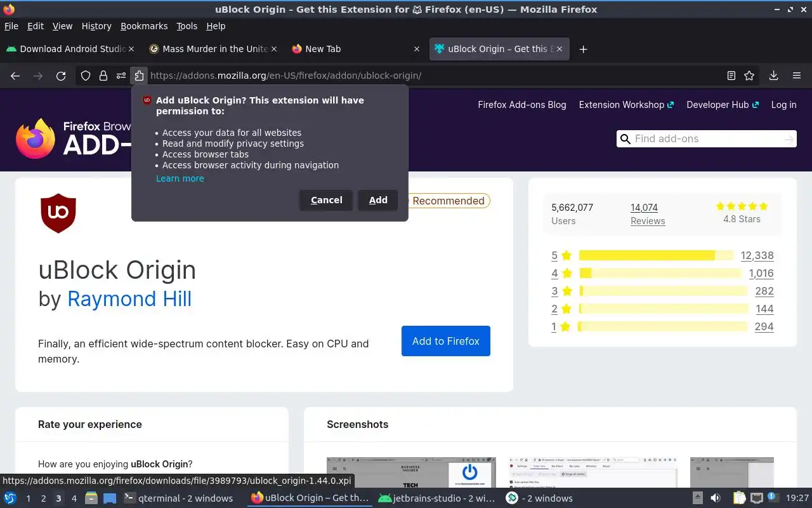
Task: Bookmark this page with the star icon
Action: [749, 76]
